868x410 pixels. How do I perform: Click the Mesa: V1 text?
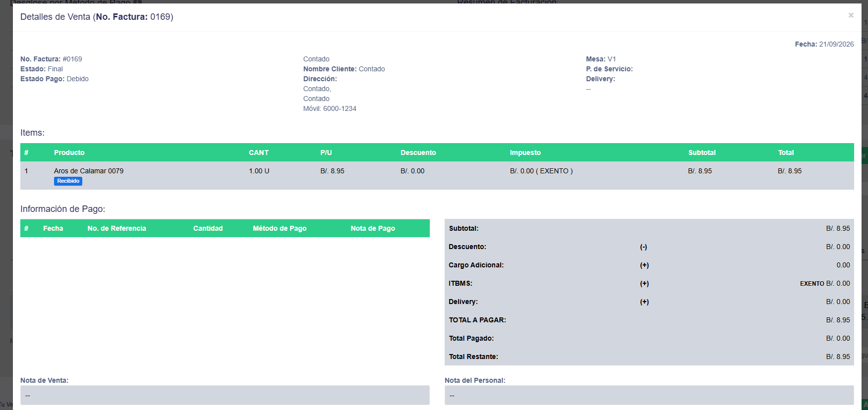[x=601, y=59]
